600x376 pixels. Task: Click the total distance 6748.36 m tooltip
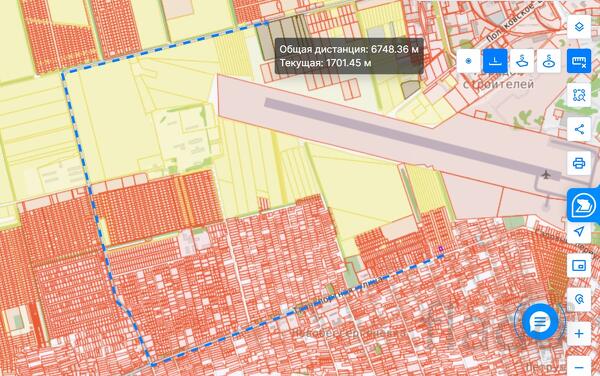pos(349,56)
